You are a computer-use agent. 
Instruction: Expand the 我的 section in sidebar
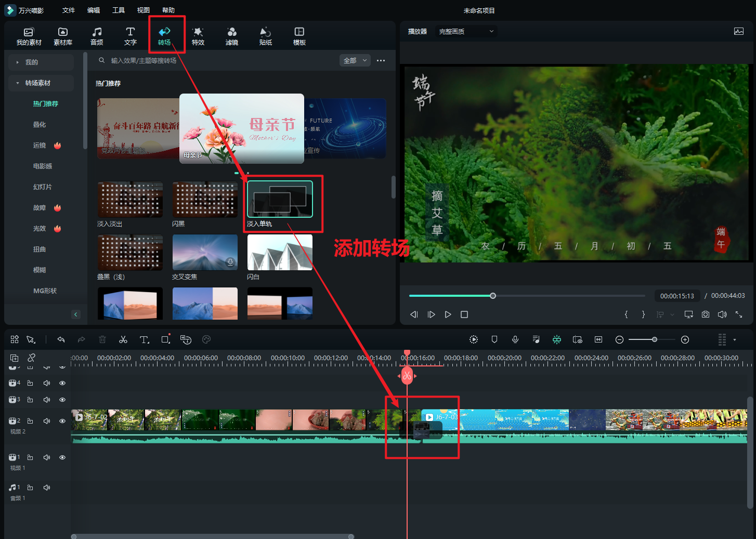(x=31, y=62)
